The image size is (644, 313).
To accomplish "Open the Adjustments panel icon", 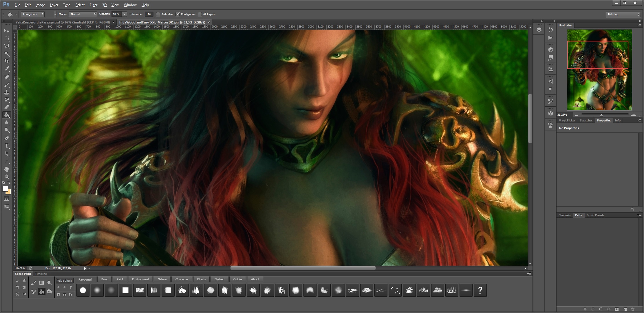I will [x=550, y=50].
